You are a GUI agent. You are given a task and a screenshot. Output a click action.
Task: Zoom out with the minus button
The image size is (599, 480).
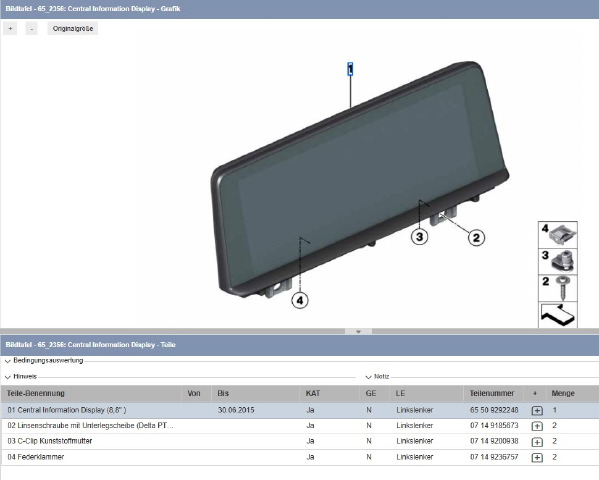coord(32,29)
